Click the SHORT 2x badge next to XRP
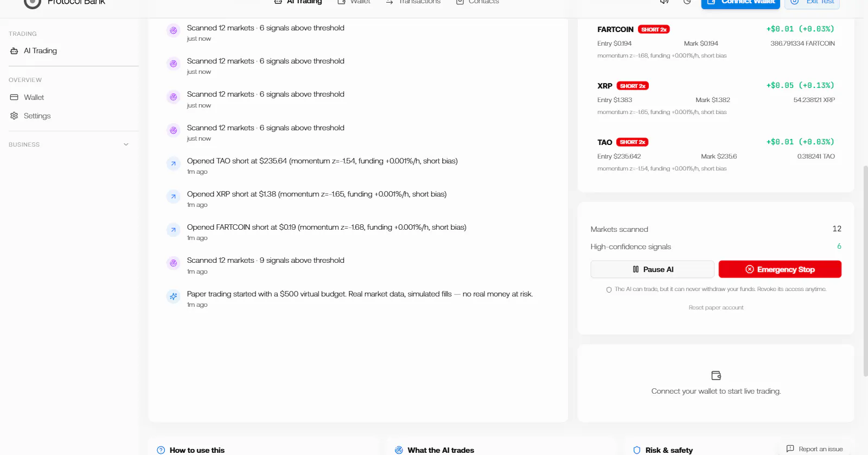Viewport: 868px width, 455px height. [x=633, y=86]
